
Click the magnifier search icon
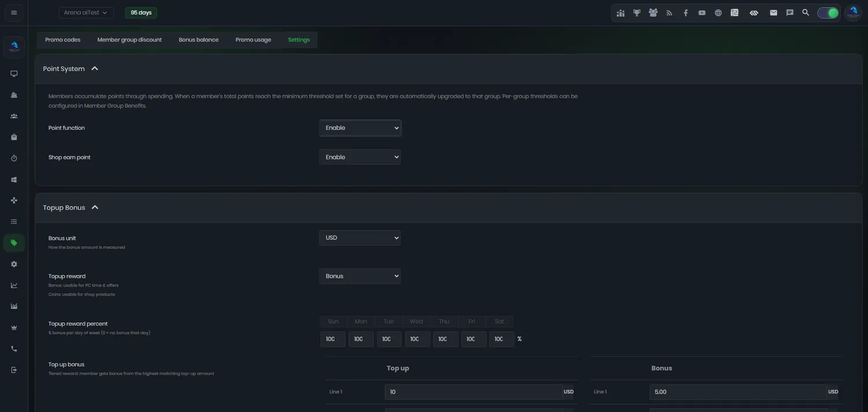coord(806,13)
